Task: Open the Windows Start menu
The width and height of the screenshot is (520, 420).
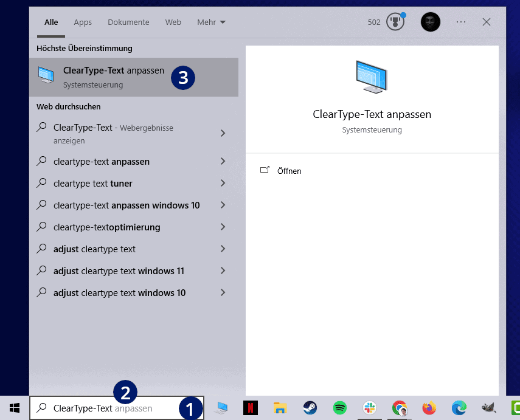Action: (x=15, y=408)
